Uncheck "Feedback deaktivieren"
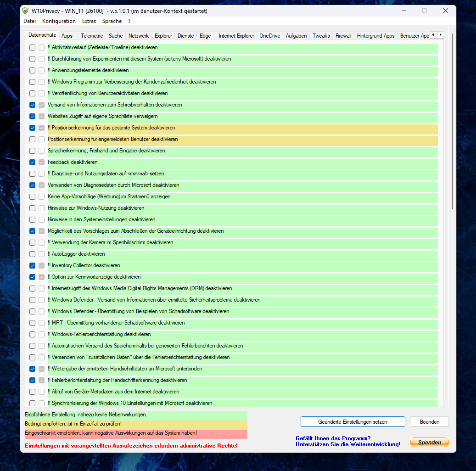 (x=32, y=162)
